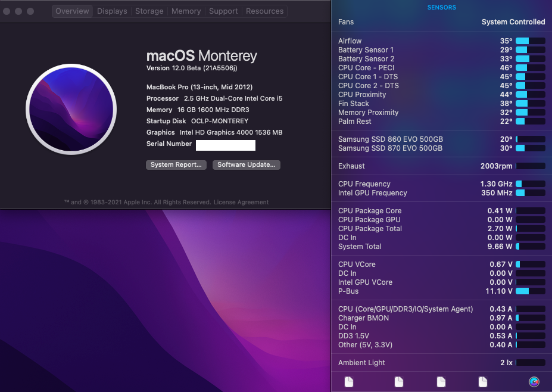This screenshot has width=552, height=392.
Task: Click the third document icon in bottom row
Action: pos(441,382)
